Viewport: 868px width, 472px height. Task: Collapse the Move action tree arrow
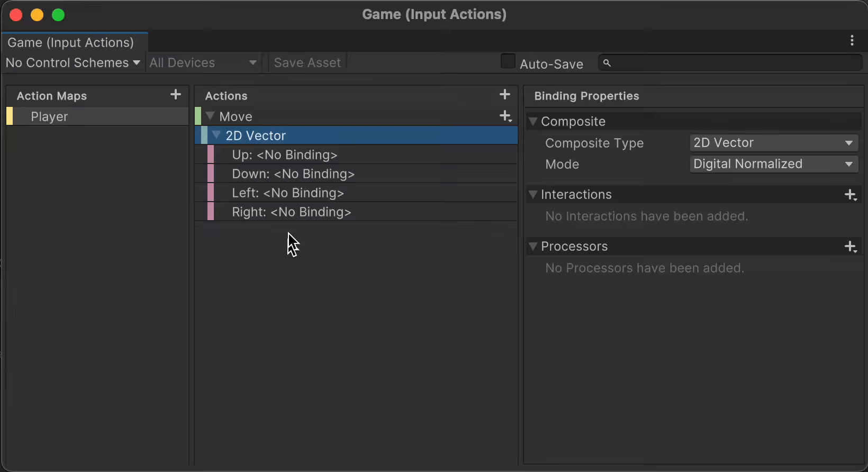210,116
